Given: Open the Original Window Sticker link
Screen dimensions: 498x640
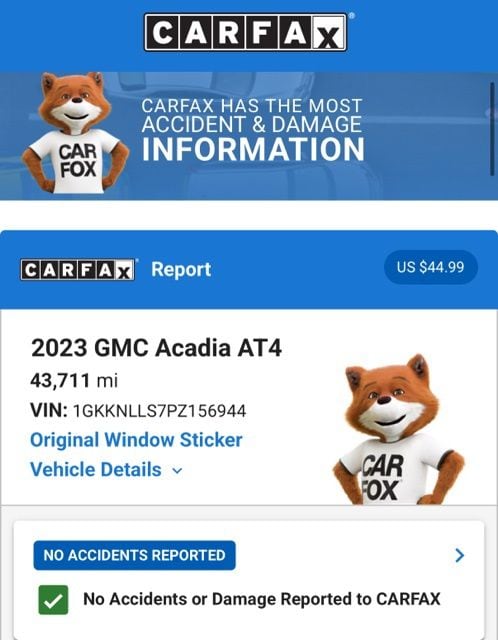Looking at the screenshot, I should [136, 440].
